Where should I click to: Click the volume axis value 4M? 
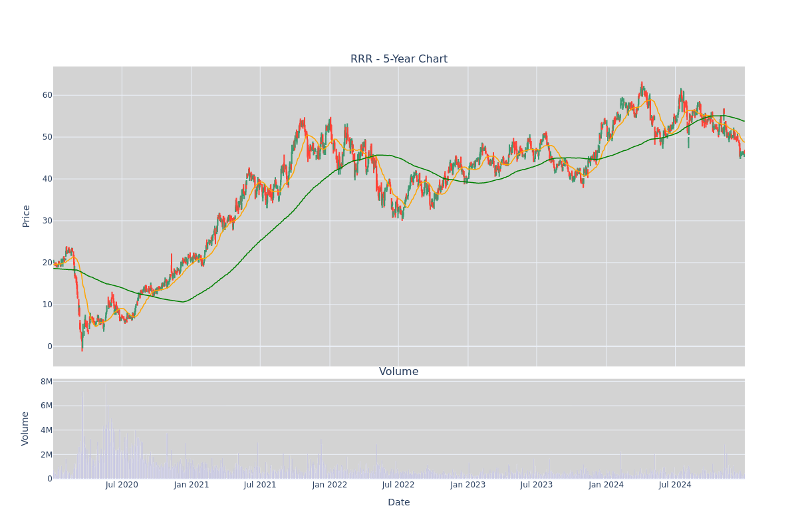tap(47, 430)
